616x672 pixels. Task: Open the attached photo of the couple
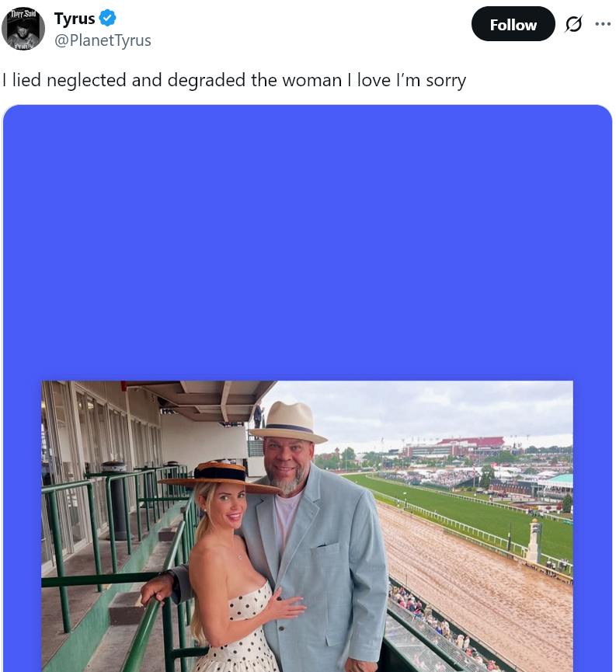point(307,526)
